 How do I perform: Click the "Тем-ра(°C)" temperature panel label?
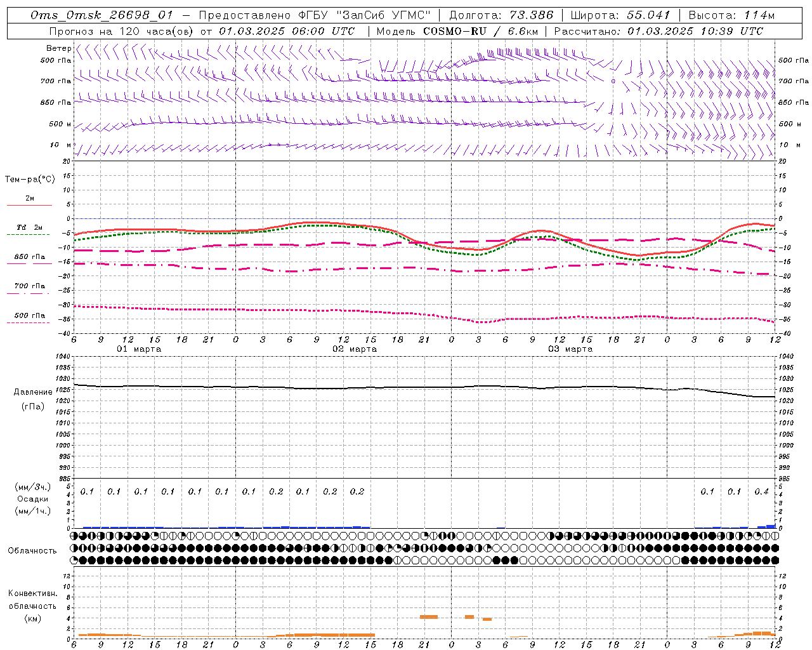coord(30,180)
